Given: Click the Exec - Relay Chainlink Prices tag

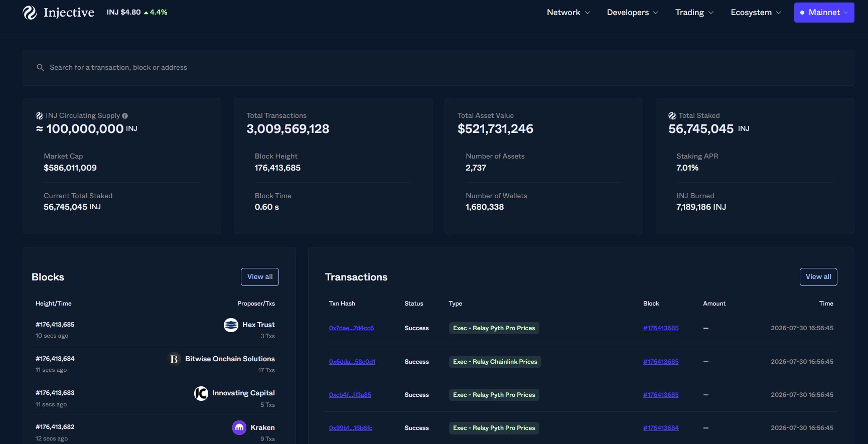Looking at the screenshot, I should point(495,362).
